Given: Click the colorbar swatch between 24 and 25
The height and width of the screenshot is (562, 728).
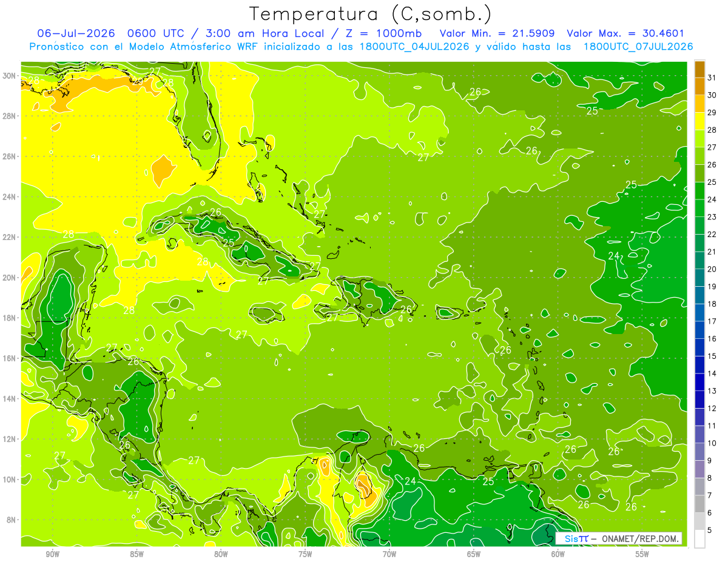Looking at the screenshot, I should [699, 191].
